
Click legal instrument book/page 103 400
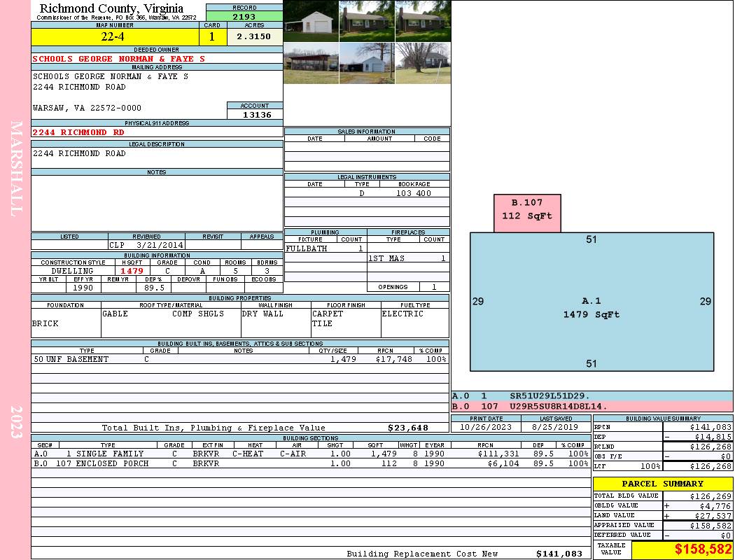[414, 193]
